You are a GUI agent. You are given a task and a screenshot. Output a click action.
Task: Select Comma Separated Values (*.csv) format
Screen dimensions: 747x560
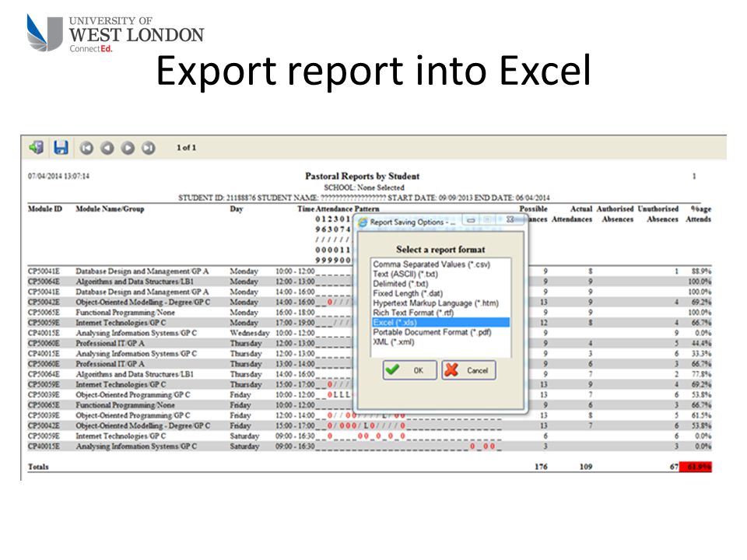pos(431,264)
